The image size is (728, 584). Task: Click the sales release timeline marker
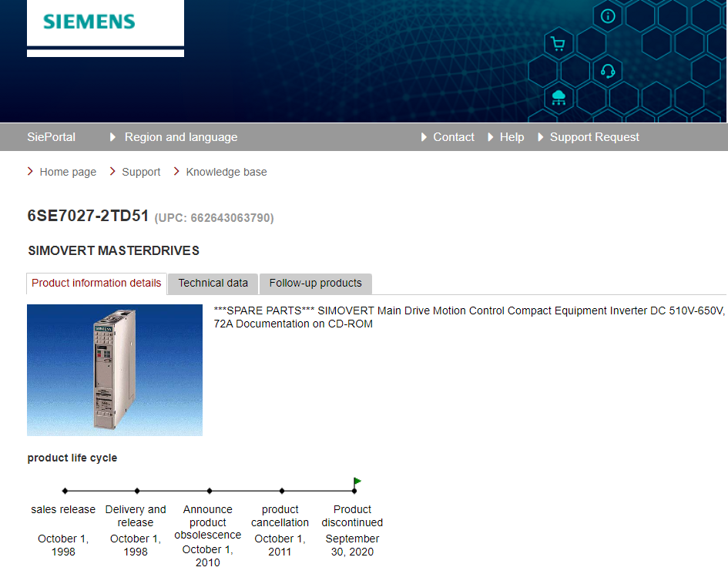click(65, 491)
